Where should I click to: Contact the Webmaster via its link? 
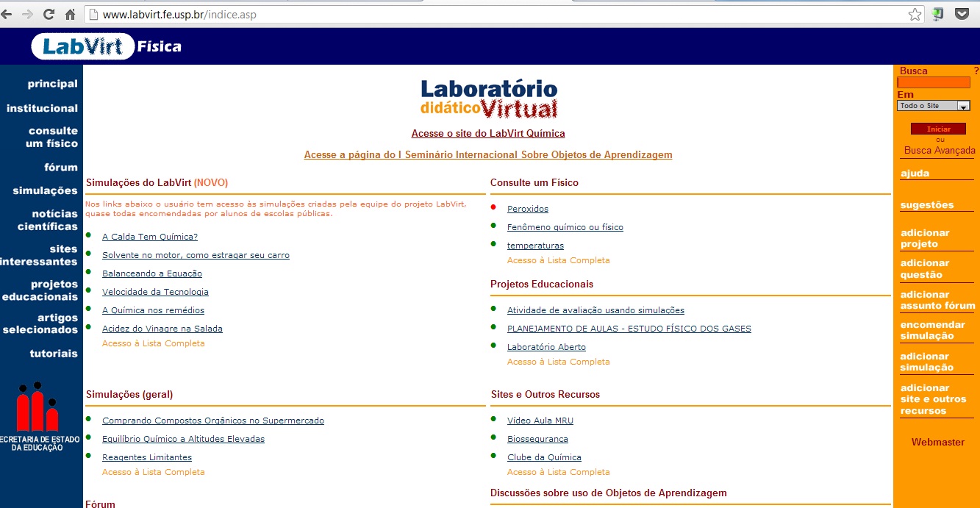coord(937,442)
